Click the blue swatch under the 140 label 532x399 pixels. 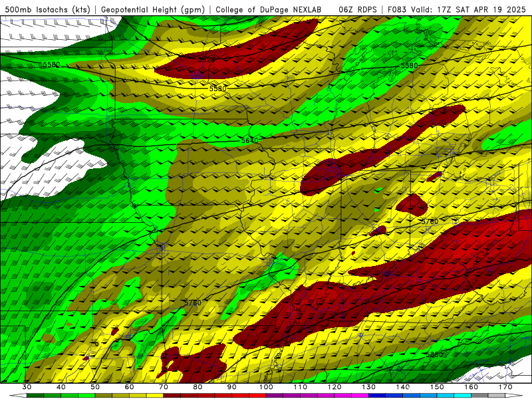(x=412, y=396)
